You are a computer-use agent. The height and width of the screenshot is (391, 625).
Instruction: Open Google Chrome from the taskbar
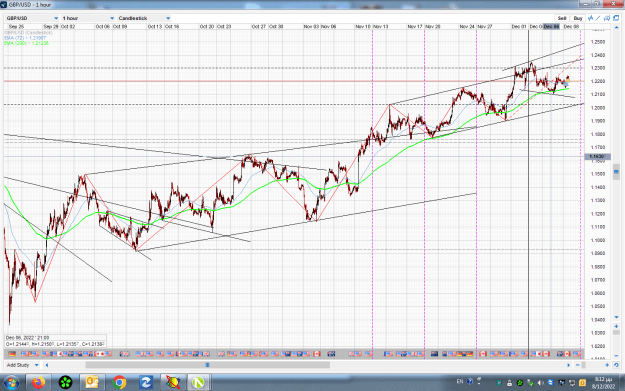point(119,383)
